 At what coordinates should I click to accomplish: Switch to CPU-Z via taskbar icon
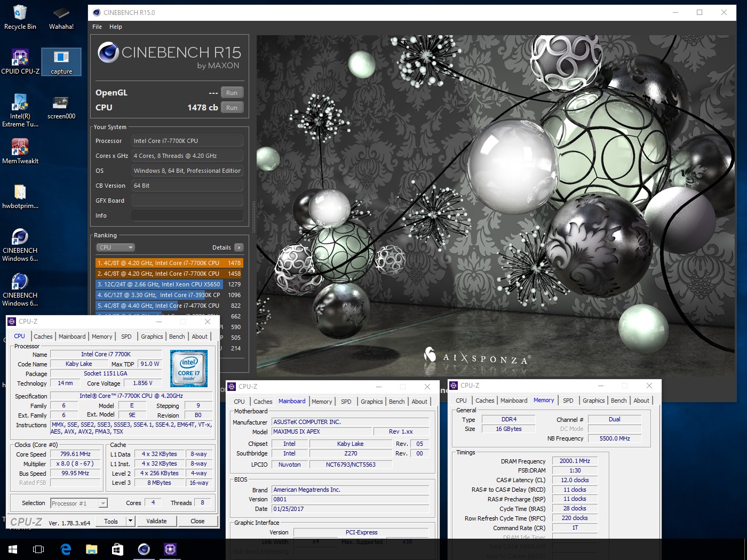[170, 549]
